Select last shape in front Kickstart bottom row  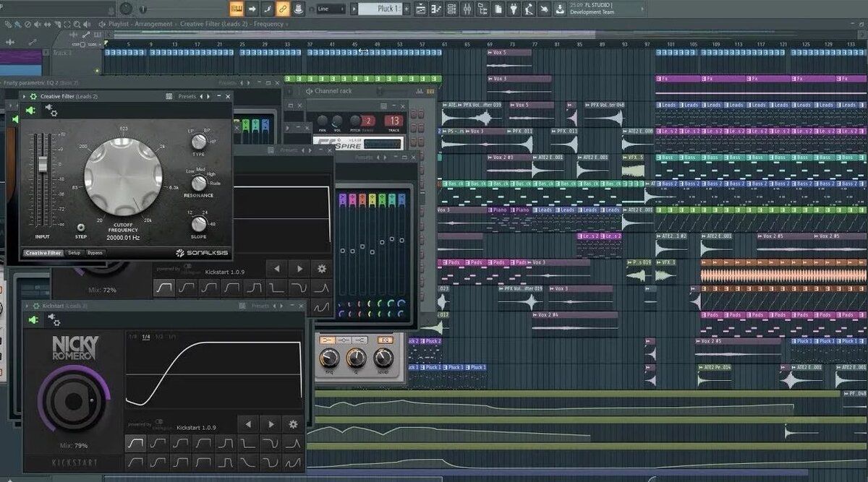[292, 461]
